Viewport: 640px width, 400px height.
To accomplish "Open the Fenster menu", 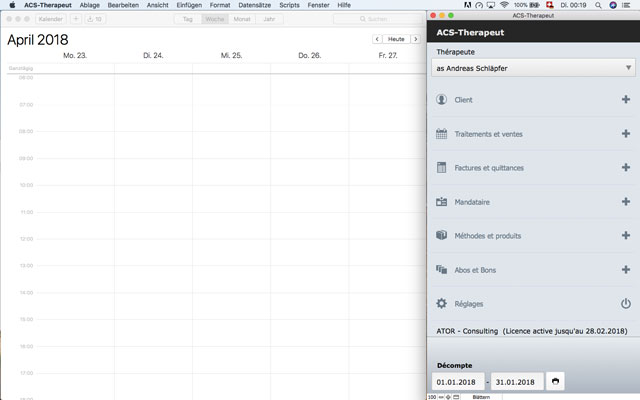I will [x=318, y=5].
